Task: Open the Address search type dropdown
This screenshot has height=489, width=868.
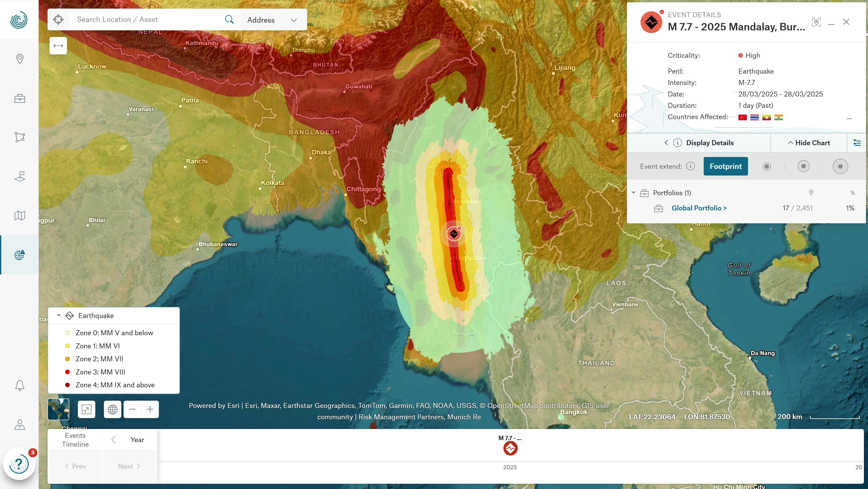Action: (x=273, y=20)
